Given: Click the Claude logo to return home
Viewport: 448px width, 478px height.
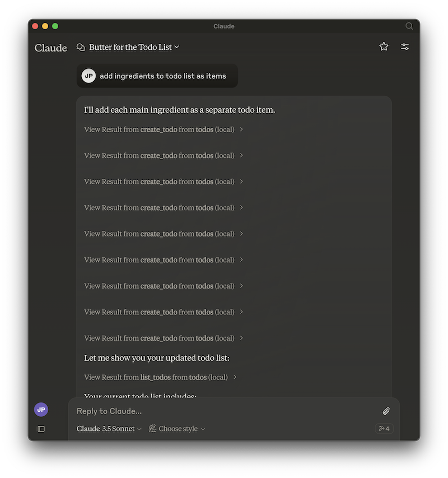Looking at the screenshot, I should pos(50,48).
